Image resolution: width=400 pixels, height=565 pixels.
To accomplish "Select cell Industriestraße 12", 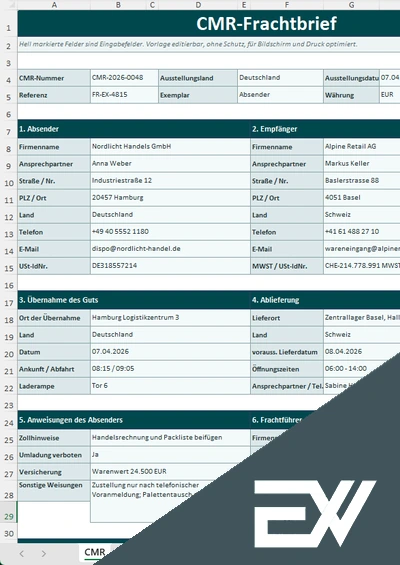I will point(170,181).
